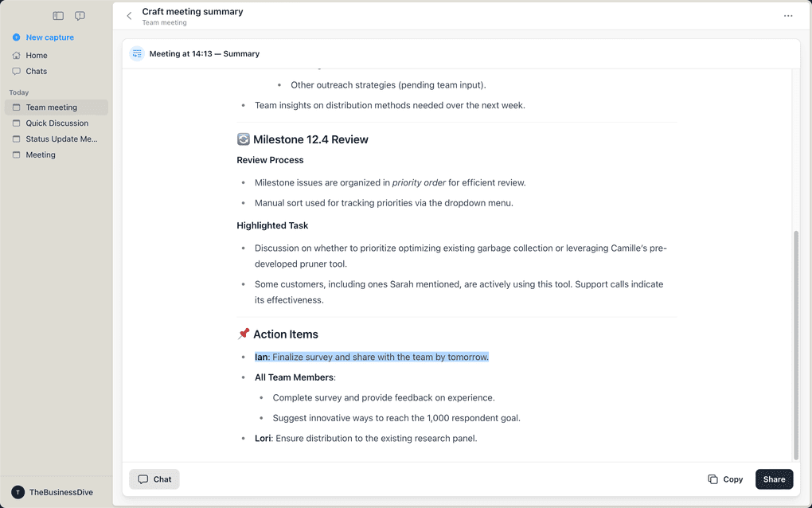This screenshot has width=812, height=508.
Task: Click the highlighted Ian action item text
Action: coord(371,357)
